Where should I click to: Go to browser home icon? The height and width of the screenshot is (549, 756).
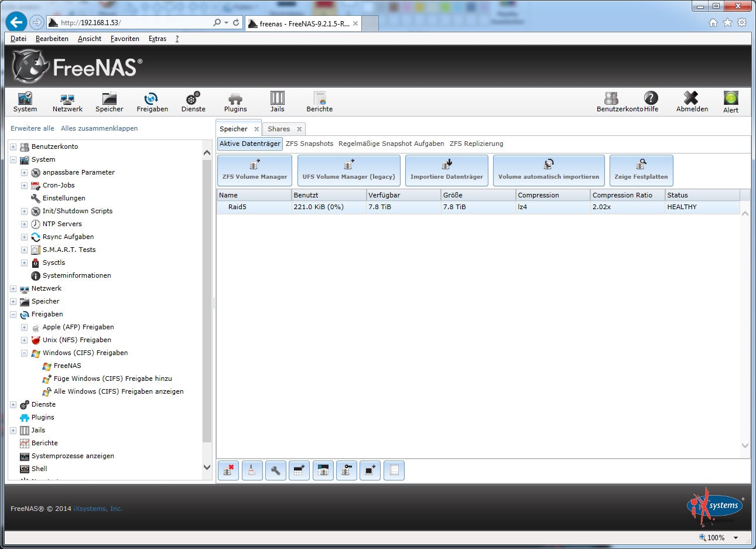coord(713,23)
